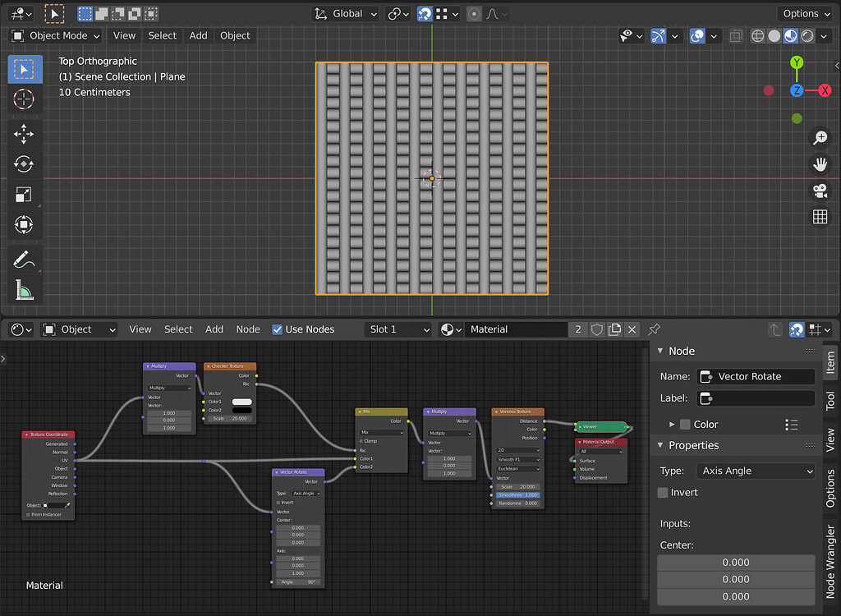Toggle X-ray in viewport header
841x616 pixels.
click(736, 36)
